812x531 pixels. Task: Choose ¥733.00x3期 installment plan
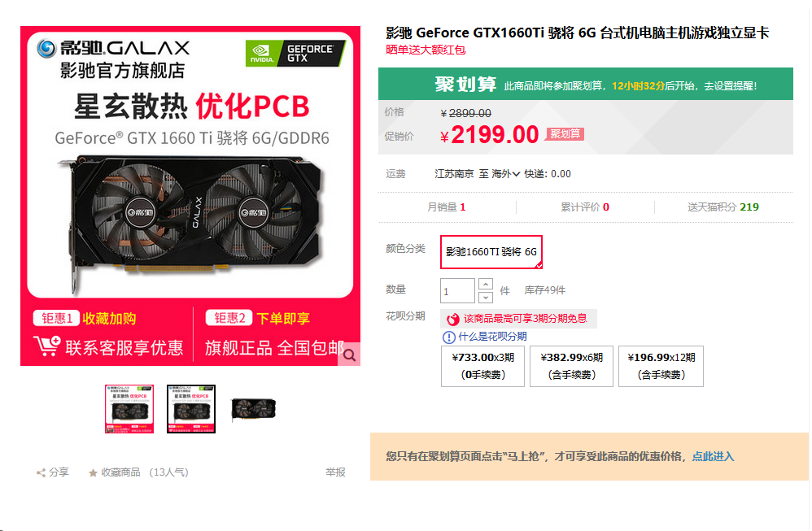[482, 366]
